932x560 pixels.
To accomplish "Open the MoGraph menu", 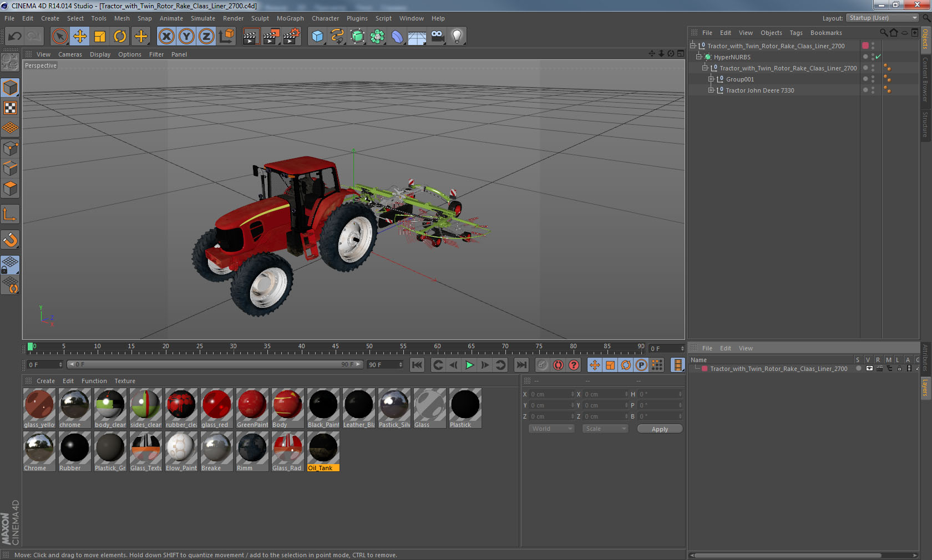I will [x=290, y=18].
